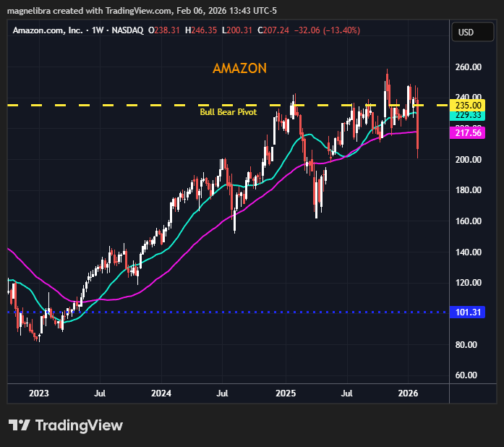Click the Jul label between 2023 and 2024

100,393
